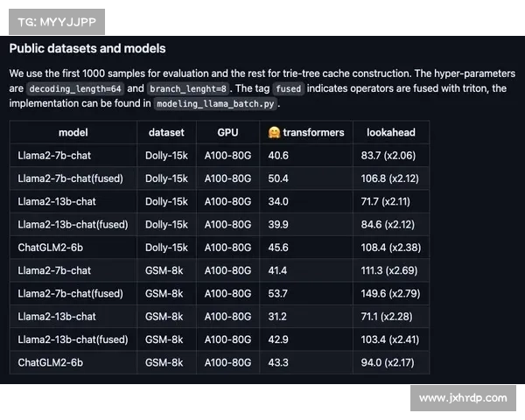Screen dimensions: 525x420
Task: Click the TG: MYYJJPP watermark badge
Action: [57, 22]
